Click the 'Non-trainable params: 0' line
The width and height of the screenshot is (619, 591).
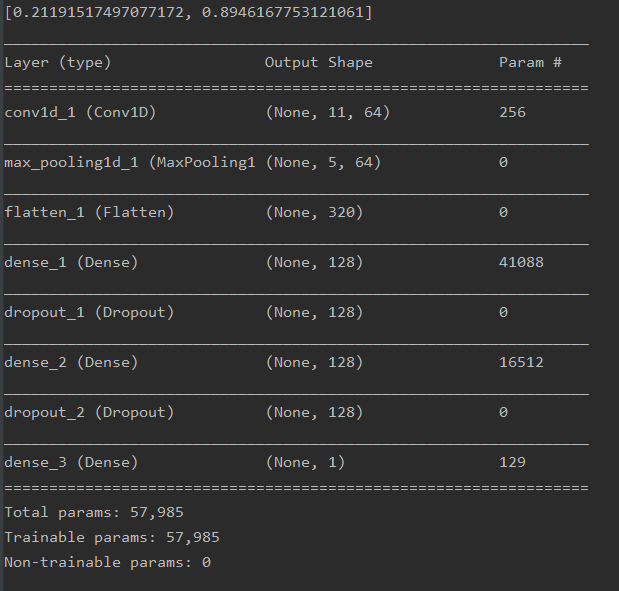click(107, 562)
